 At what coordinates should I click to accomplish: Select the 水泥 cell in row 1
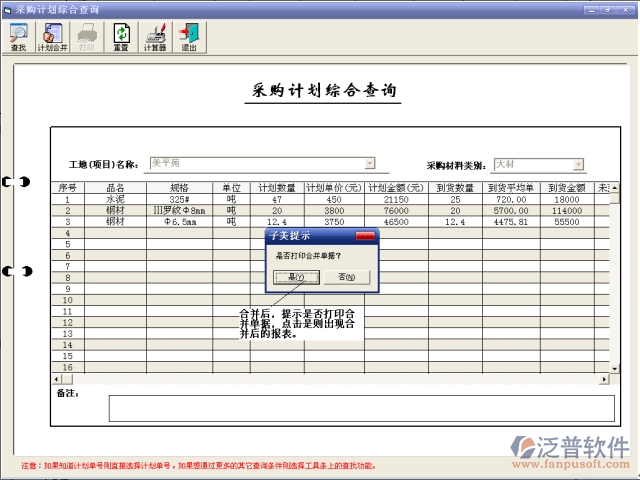(x=115, y=199)
